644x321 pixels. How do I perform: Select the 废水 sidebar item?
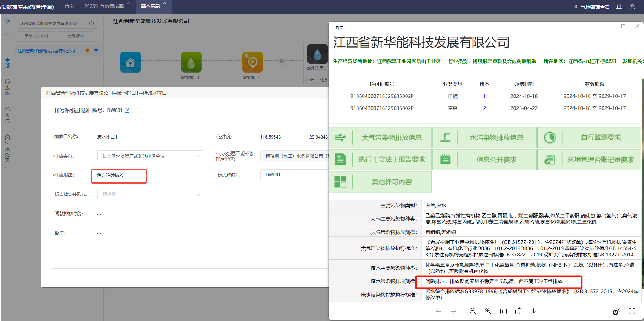point(8,87)
